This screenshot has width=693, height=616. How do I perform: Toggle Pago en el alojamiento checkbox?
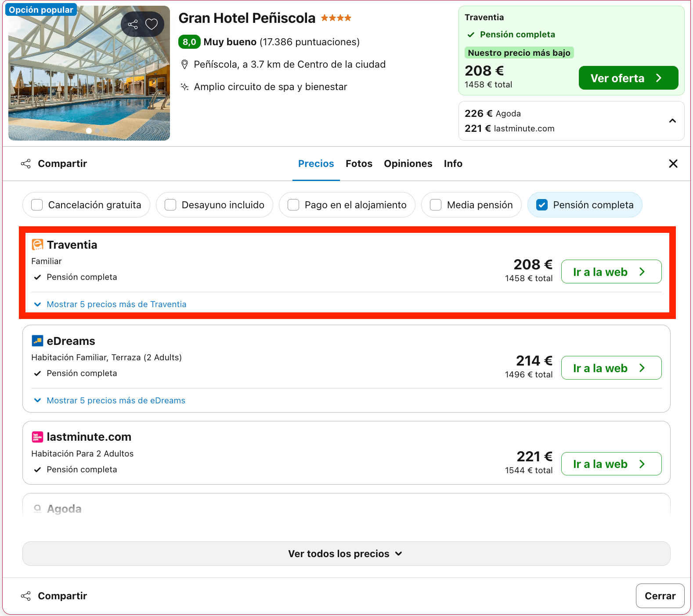click(x=293, y=205)
